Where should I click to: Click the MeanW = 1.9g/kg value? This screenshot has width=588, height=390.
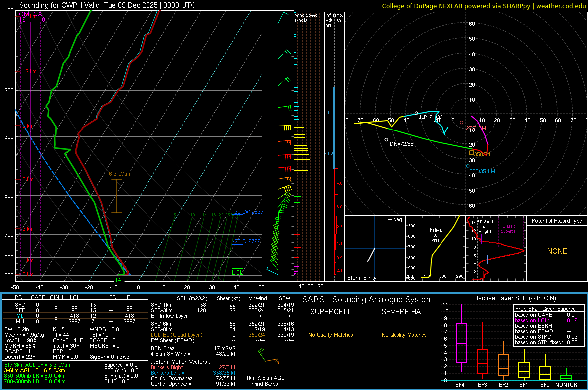pyautogui.click(x=24, y=335)
